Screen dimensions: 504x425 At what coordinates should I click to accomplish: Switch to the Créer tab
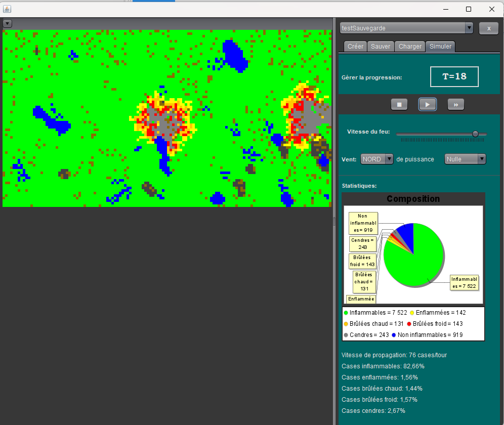[355, 46]
